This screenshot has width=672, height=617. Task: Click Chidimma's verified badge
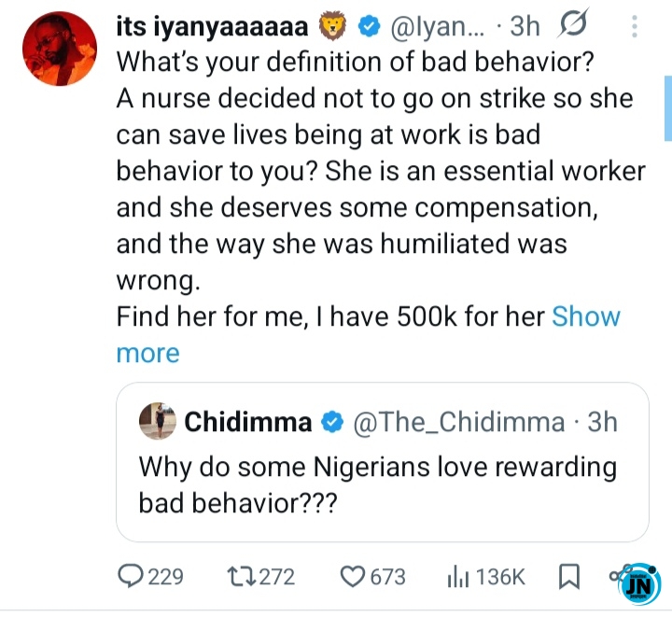pos(332,422)
